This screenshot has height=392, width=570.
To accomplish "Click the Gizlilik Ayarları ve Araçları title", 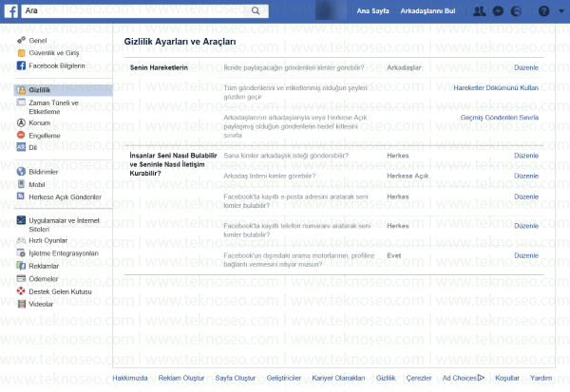I will coord(180,42).
